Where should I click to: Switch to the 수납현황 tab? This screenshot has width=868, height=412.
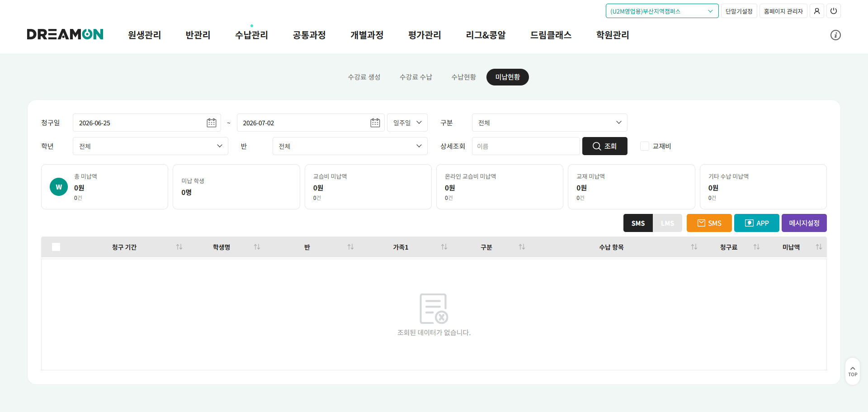[x=463, y=77]
